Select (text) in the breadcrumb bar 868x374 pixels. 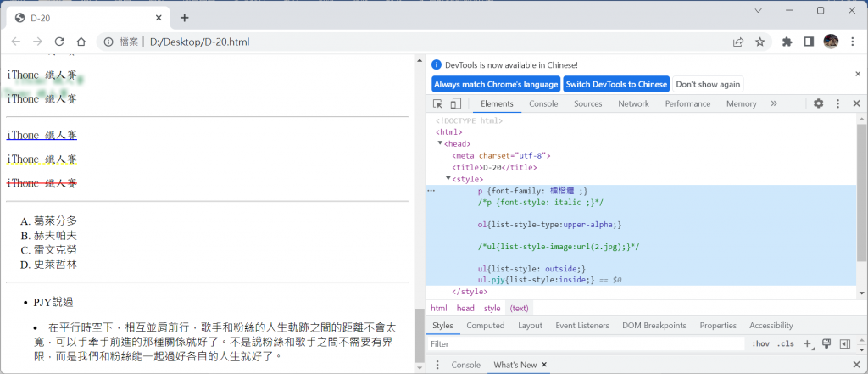point(520,308)
